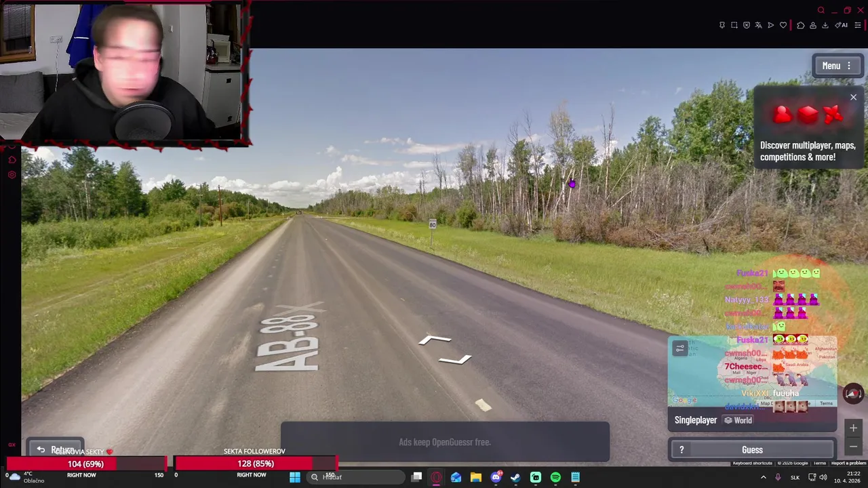The width and height of the screenshot is (868, 488).
Task: Open Task View in taskbar
Action: 417,477
